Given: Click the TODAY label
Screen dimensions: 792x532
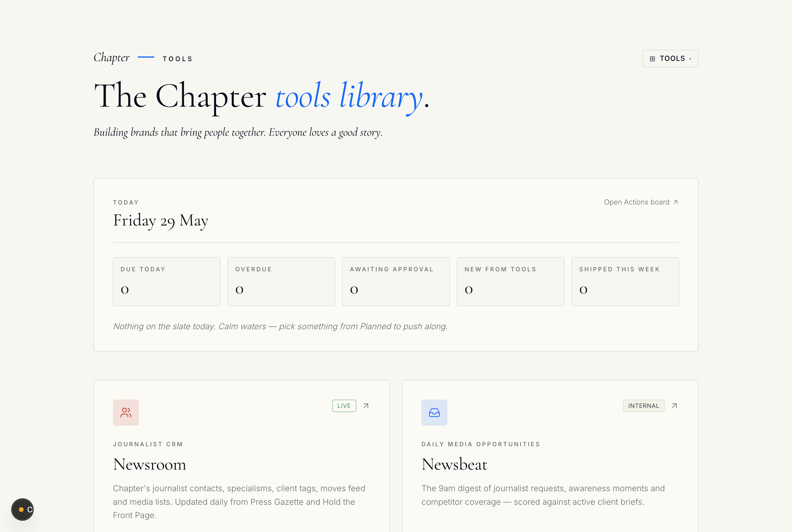Looking at the screenshot, I should [126, 202].
